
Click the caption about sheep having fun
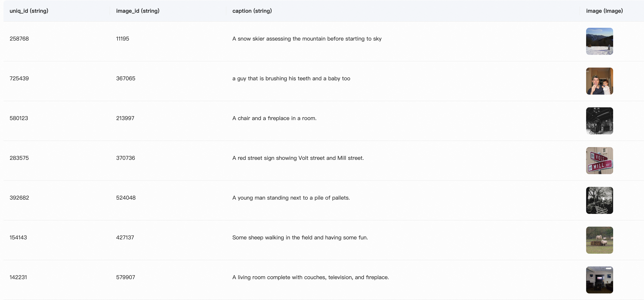point(300,238)
